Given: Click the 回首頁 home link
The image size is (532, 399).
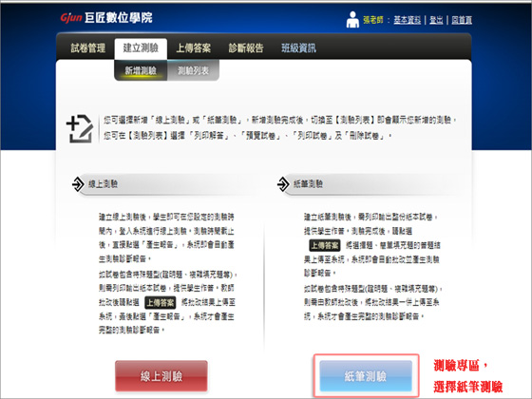Looking at the screenshot, I should (462, 20).
